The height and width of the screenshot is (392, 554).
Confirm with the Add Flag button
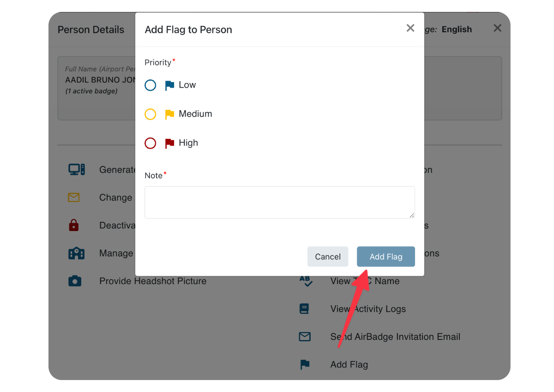(x=385, y=257)
